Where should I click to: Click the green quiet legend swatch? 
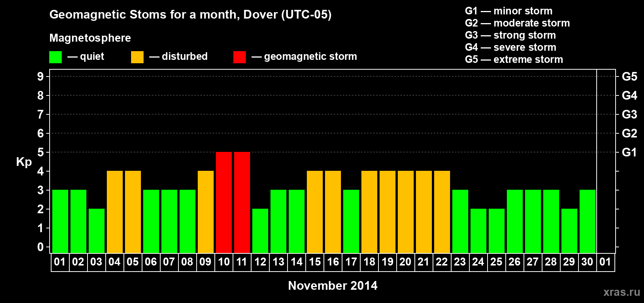55,57
